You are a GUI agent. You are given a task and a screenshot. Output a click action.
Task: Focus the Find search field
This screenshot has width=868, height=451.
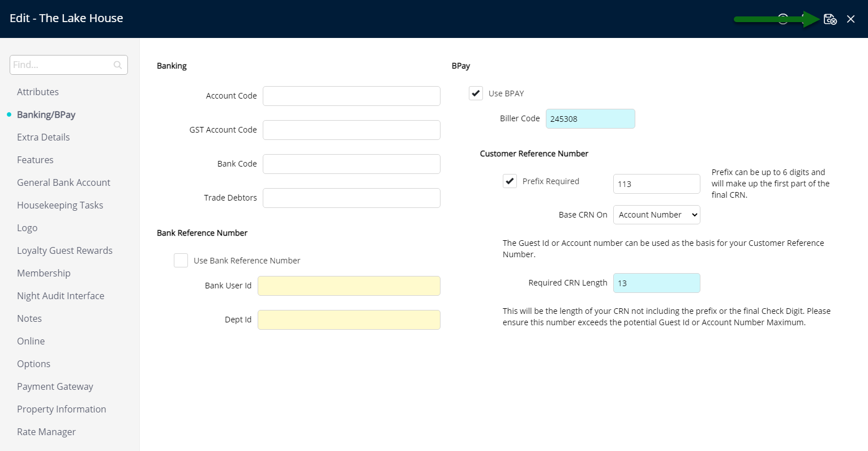pos(69,65)
